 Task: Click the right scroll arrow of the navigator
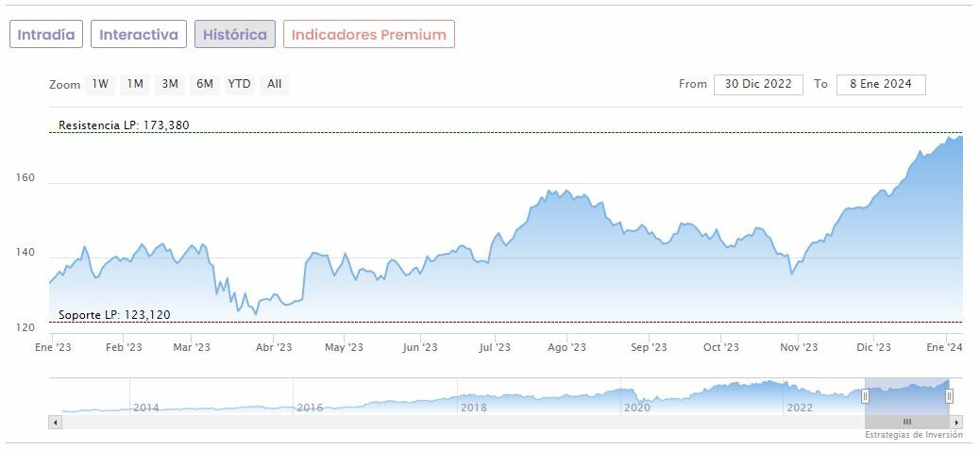pyautogui.click(x=956, y=422)
